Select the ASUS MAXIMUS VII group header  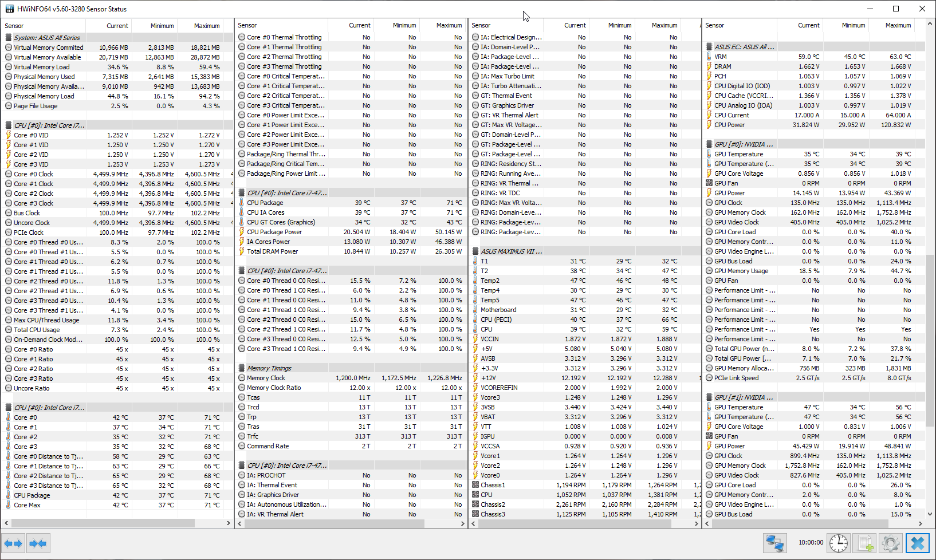[x=511, y=251]
